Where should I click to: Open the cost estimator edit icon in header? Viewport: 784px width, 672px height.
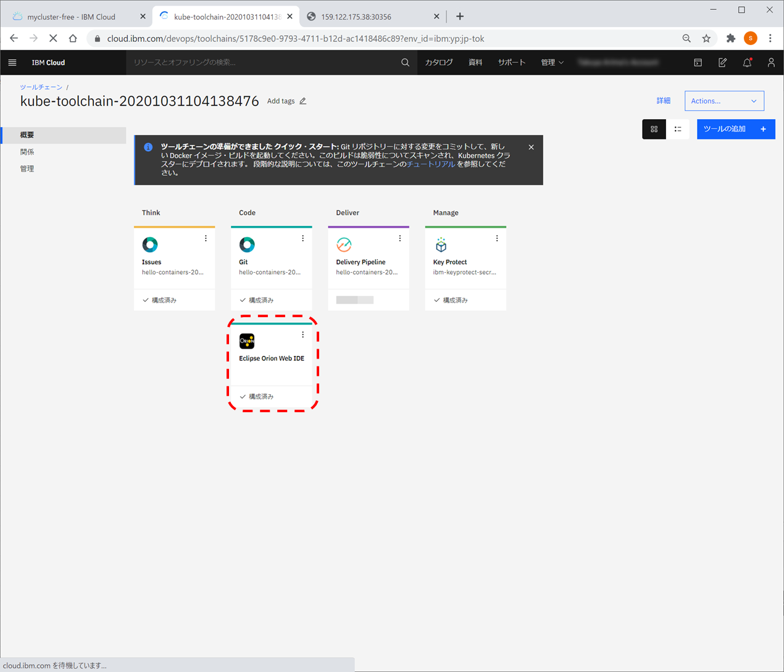pyautogui.click(x=722, y=62)
